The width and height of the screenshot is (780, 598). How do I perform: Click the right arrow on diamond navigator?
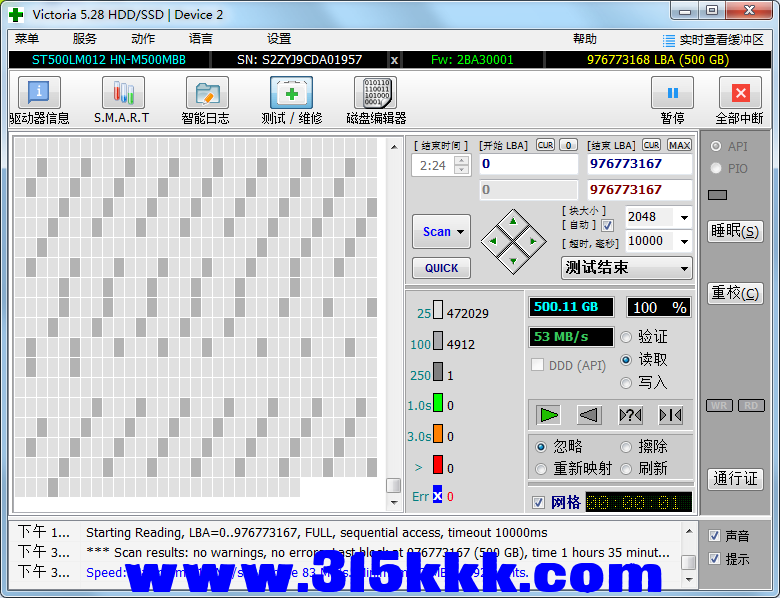[533, 241]
